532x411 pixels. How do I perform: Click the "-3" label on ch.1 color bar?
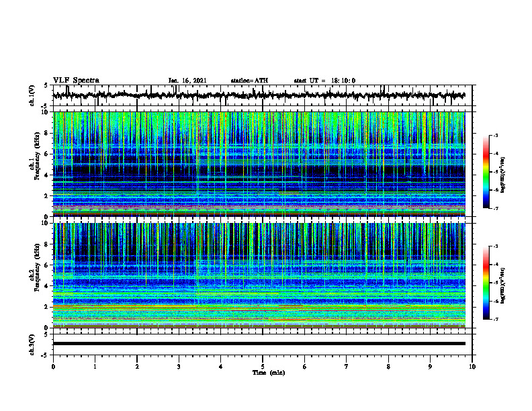click(x=495, y=136)
